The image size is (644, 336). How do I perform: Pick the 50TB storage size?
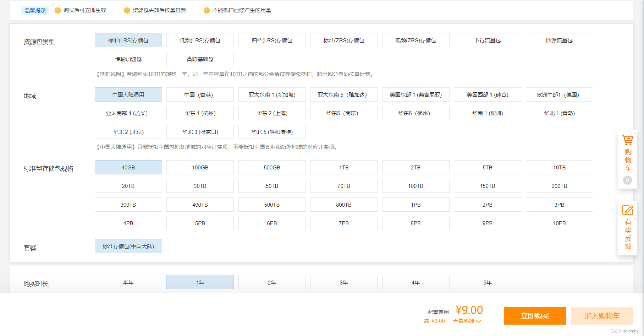[272, 186]
